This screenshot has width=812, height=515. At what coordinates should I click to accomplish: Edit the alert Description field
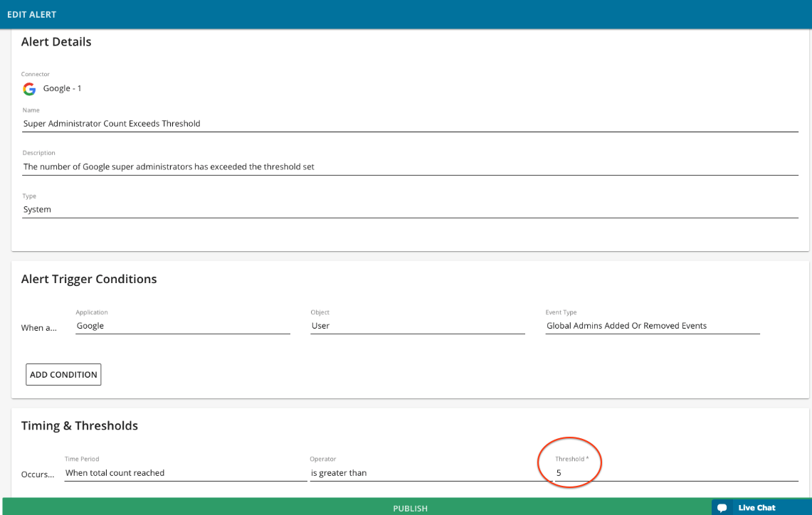(410, 166)
